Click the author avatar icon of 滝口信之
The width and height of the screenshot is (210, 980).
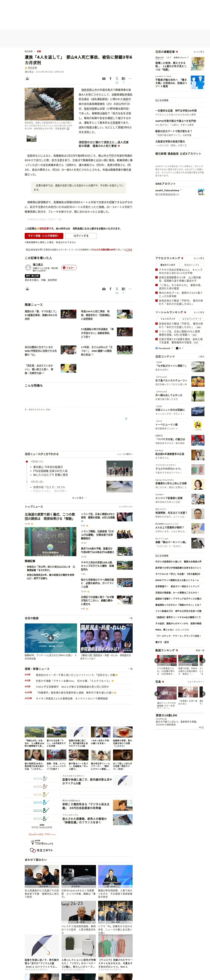[x=28, y=267]
